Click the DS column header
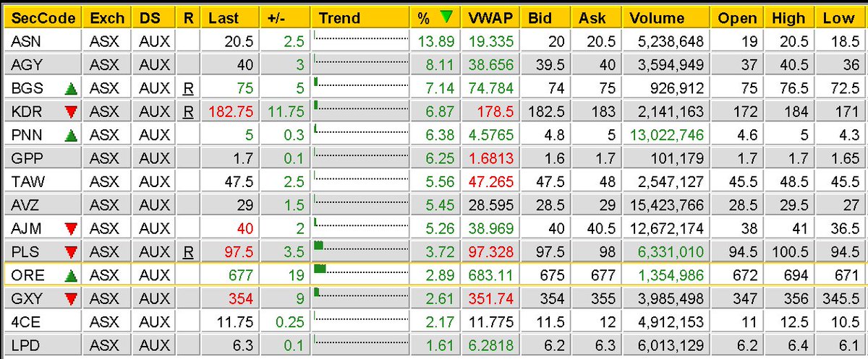Image resolution: width=868 pixels, height=359 pixels. pos(154,18)
